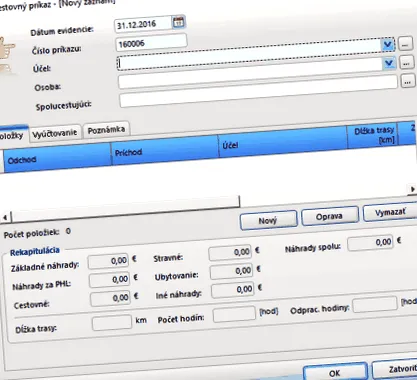Click the Stravné amount field

pyautogui.click(x=230, y=253)
